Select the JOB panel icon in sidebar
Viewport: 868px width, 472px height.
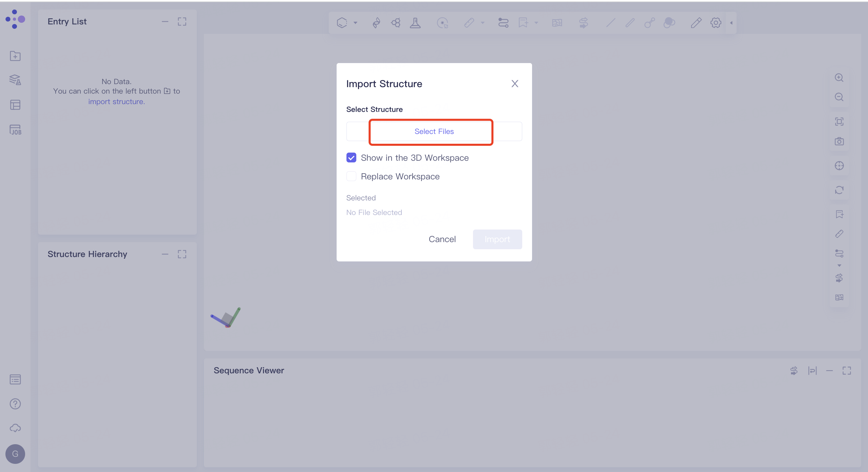15,130
